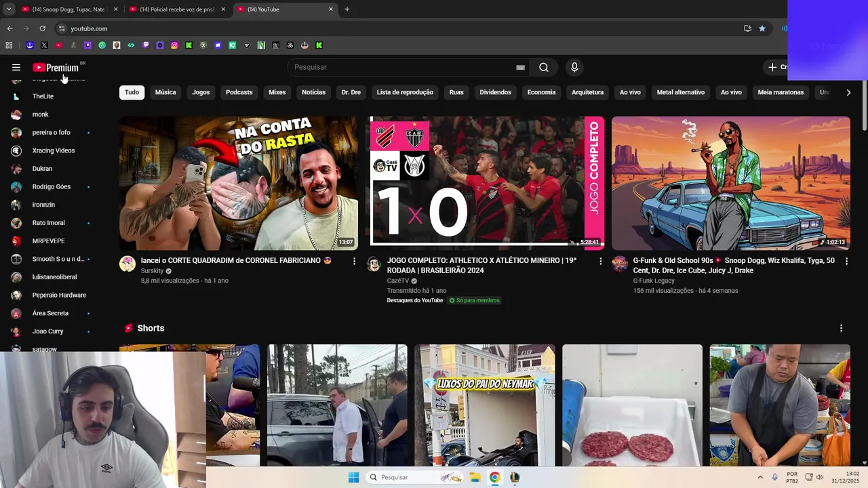This screenshot has width=868, height=488.
Task: Click the Chrome address bar URL
Action: (x=89, y=28)
